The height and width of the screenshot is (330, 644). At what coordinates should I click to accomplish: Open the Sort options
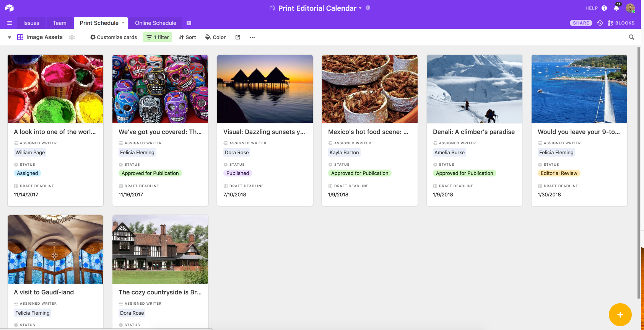tap(187, 37)
